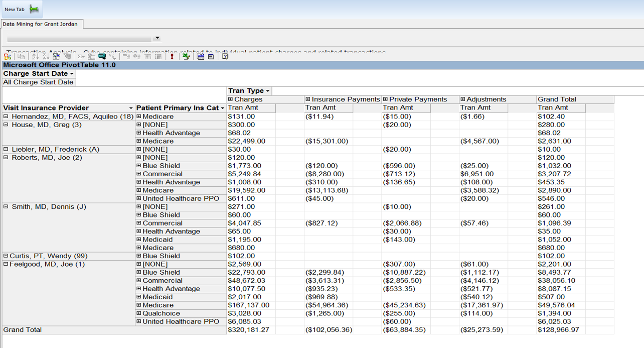
Task: Expand the Charges column group
Action: pos(231,99)
